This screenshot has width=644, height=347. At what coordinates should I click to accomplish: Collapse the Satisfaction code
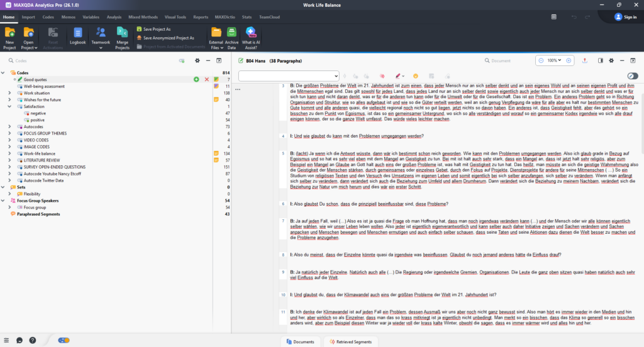(x=9, y=106)
